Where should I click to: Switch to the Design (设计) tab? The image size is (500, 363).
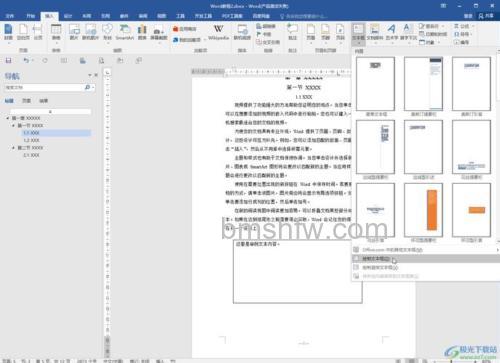(x=68, y=16)
